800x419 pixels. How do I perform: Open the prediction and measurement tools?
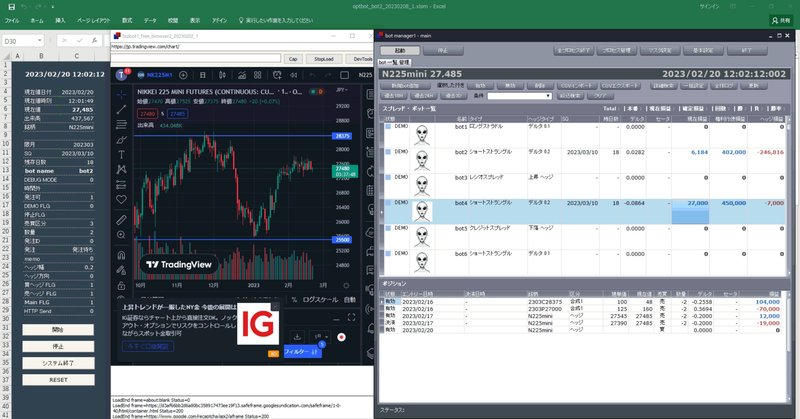coord(121,185)
